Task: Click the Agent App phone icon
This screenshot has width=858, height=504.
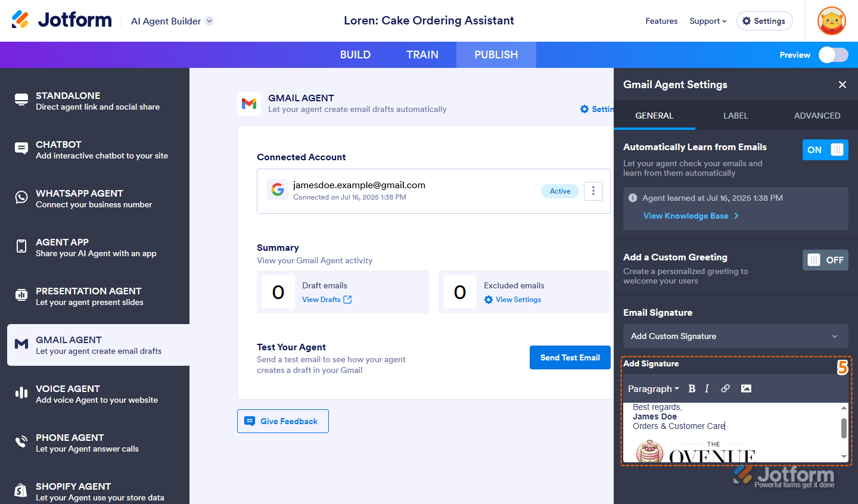Action: pyautogui.click(x=21, y=247)
